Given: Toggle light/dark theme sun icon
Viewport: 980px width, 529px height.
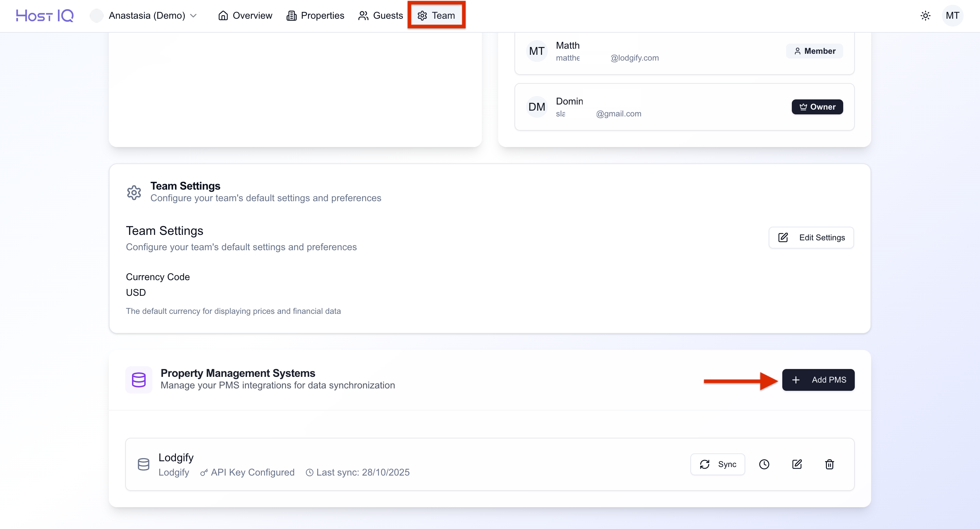Looking at the screenshot, I should pyautogui.click(x=925, y=16).
